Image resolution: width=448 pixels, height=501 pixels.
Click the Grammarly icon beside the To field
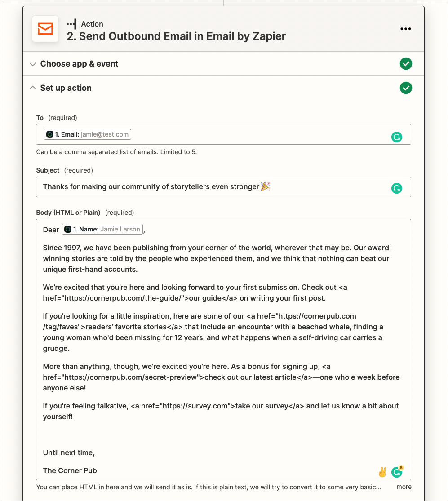coord(396,137)
